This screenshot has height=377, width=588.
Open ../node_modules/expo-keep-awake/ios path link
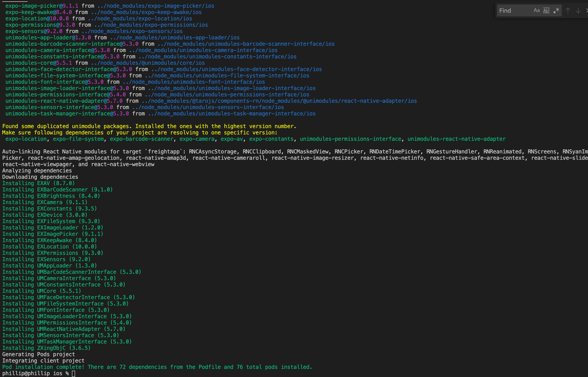click(146, 12)
